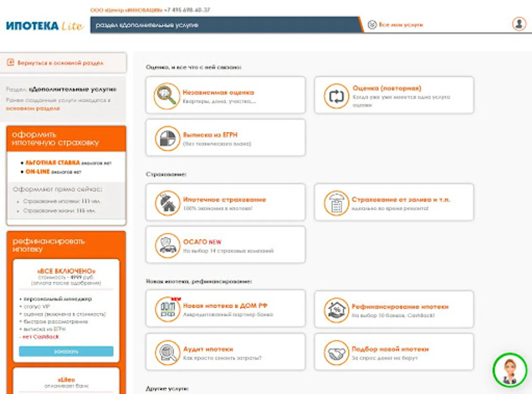This screenshot has width=532, height=394.
Task: Open Рефинансирование ипотеки service title
Action: tap(400, 307)
